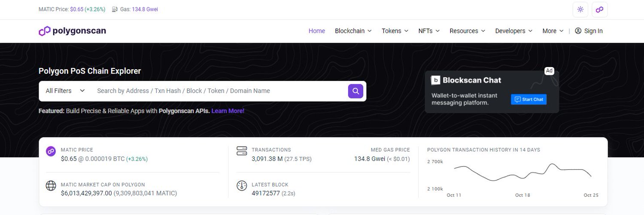Click the Start Chat button

[x=529, y=99]
